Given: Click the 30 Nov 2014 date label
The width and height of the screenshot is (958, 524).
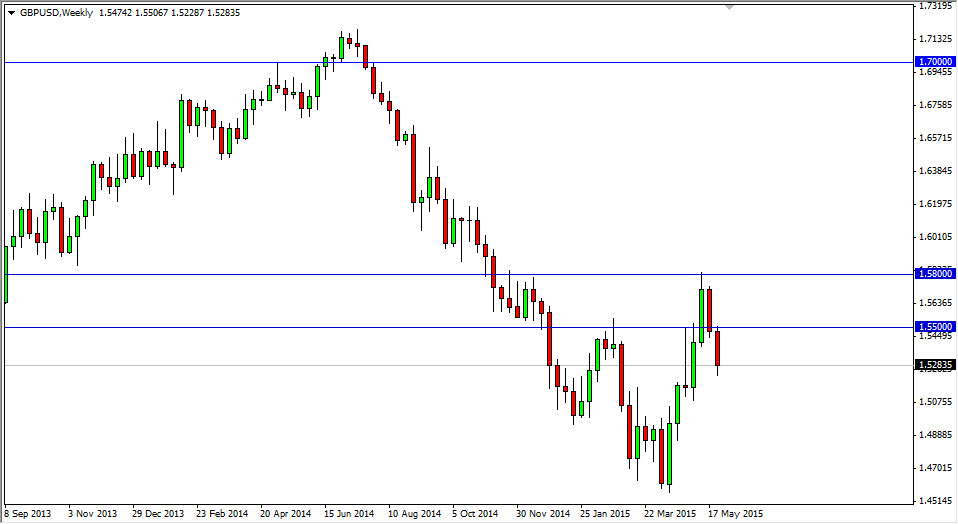Looking at the screenshot, I should pyautogui.click(x=543, y=514).
